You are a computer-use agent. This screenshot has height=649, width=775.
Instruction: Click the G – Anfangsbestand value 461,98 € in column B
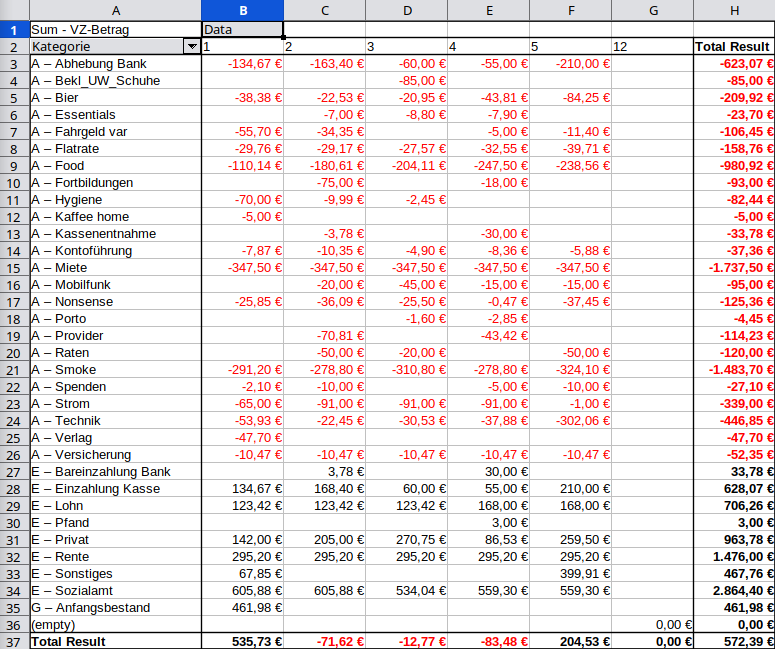click(x=242, y=608)
